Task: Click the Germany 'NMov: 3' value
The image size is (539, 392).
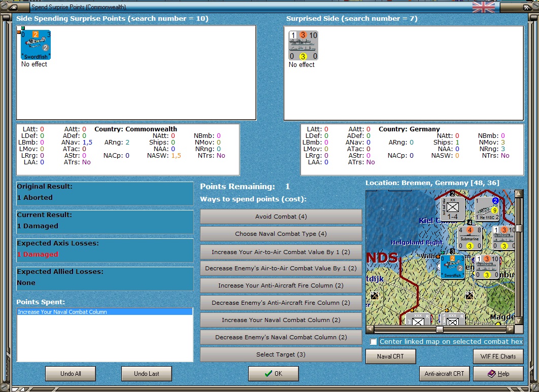Action: 502,142
